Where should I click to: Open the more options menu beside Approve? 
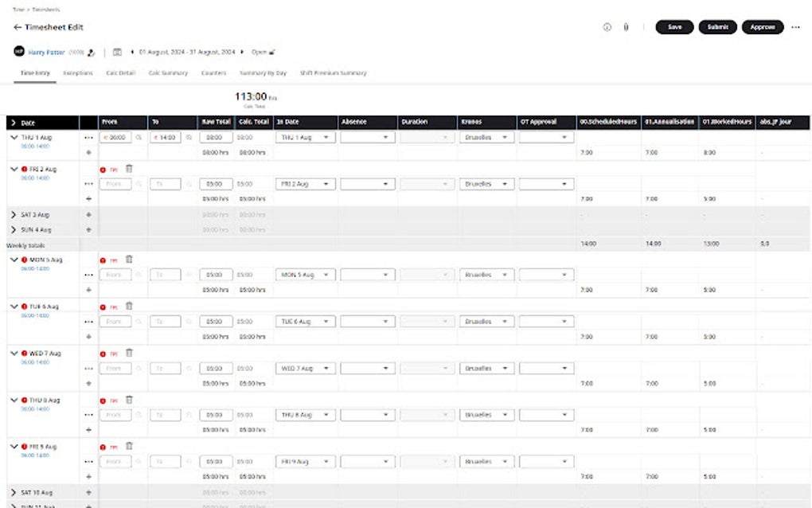(795, 27)
